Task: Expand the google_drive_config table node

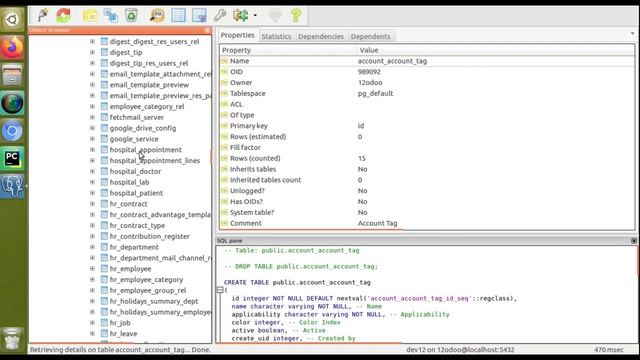Action: pyautogui.click(x=92, y=128)
